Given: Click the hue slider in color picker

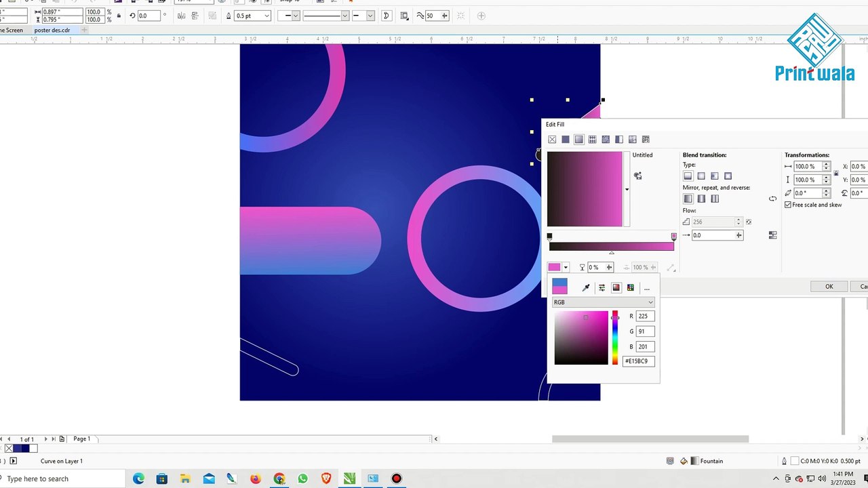Looking at the screenshot, I should (x=615, y=338).
